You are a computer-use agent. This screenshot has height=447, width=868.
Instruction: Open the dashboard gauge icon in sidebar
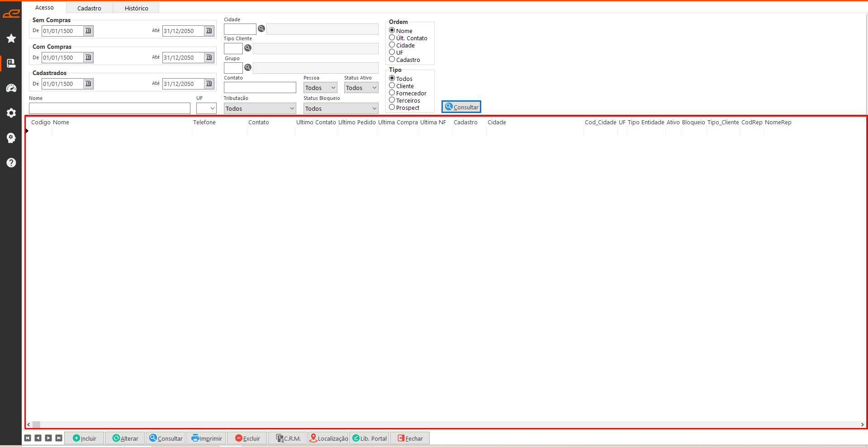[11, 88]
